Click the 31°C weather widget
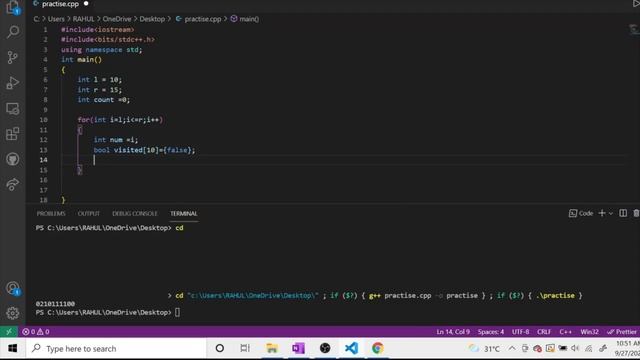Viewport: 640px width, 360px height. point(484,349)
